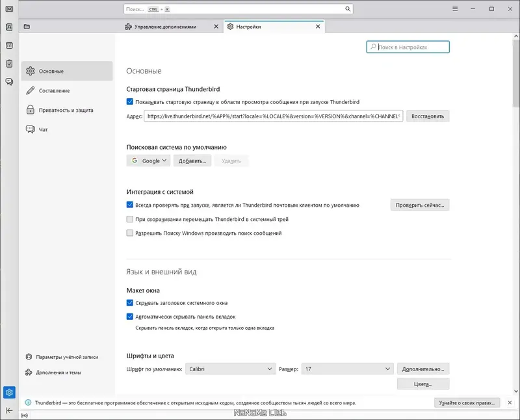Screen dimensions: 520x420
Task: Click the magnifier in global search
Action: (x=348, y=9)
